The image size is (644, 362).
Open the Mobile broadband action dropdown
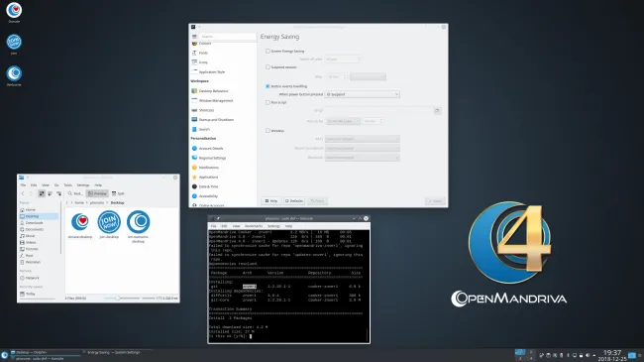(x=363, y=148)
